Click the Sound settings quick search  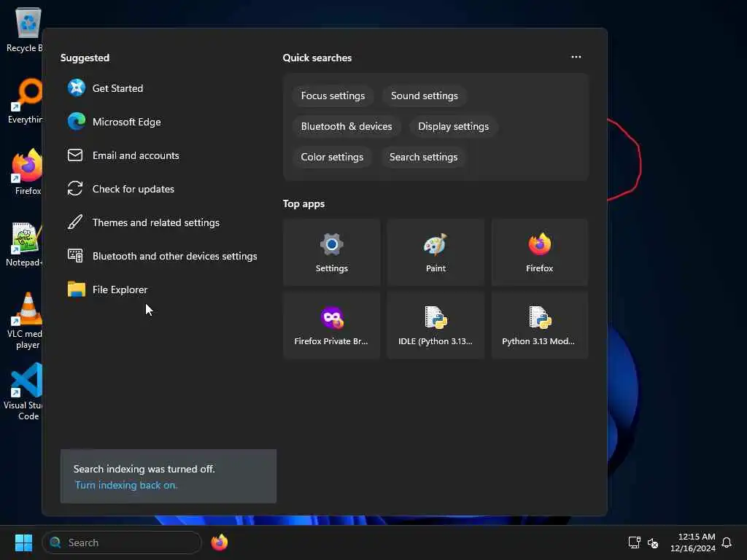[425, 96]
